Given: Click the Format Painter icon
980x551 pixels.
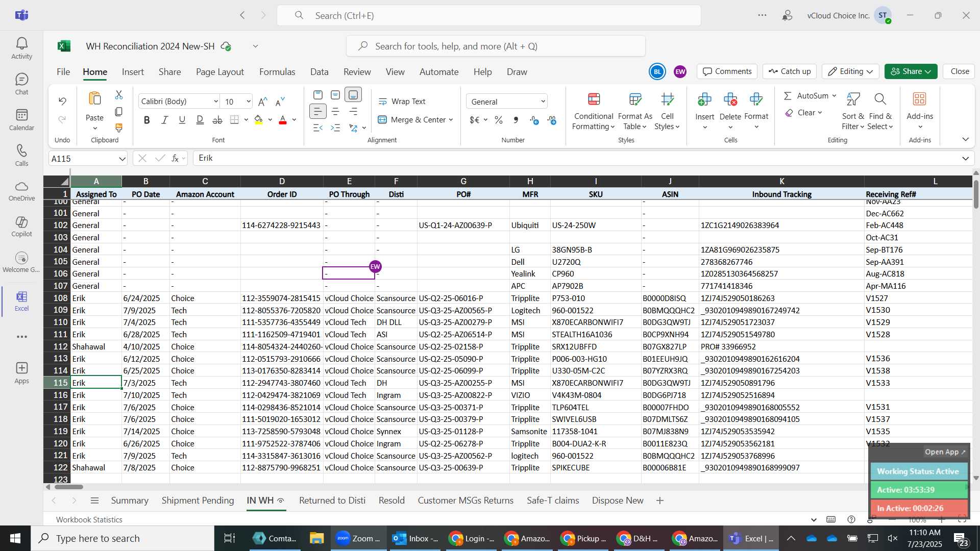Looking at the screenshot, I should [x=119, y=128].
